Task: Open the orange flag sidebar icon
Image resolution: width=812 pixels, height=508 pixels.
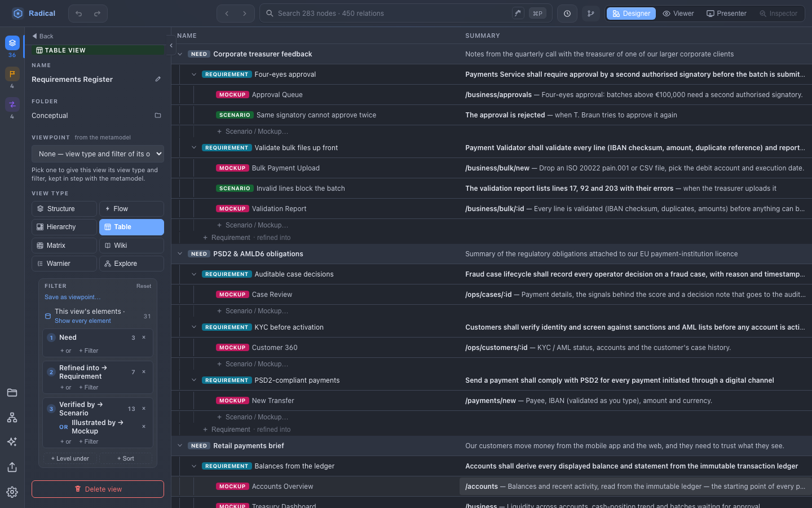Action: click(x=12, y=74)
